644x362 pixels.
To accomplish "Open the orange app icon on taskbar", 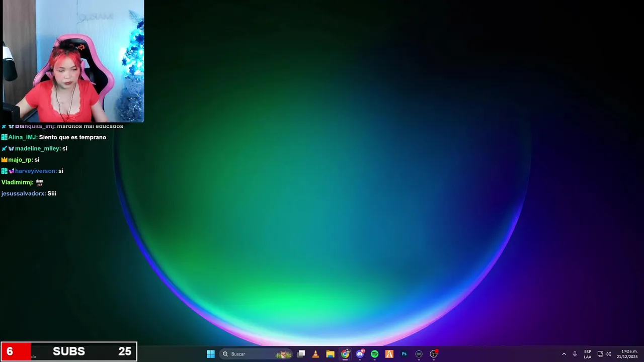I will pyautogui.click(x=389, y=354).
